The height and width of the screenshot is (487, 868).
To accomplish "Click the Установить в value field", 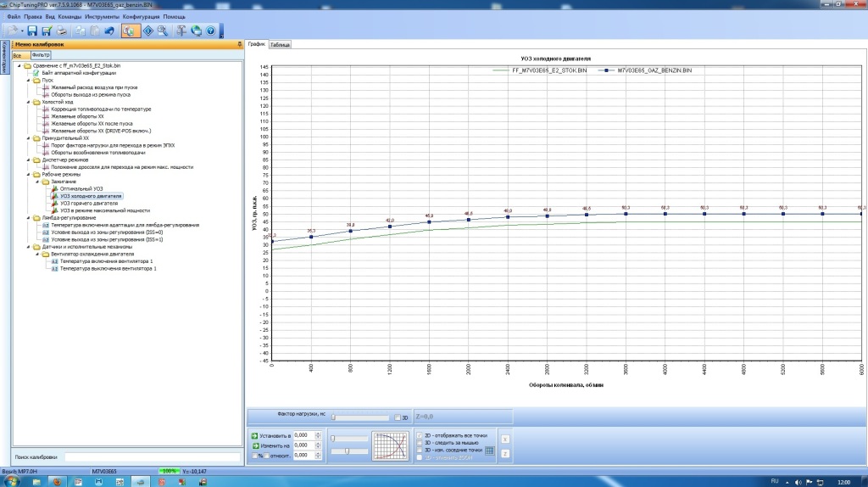I will click(x=304, y=435).
